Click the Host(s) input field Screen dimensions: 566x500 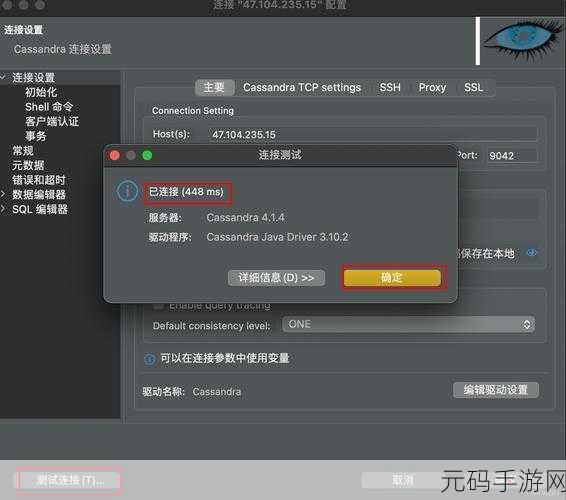click(x=373, y=134)
